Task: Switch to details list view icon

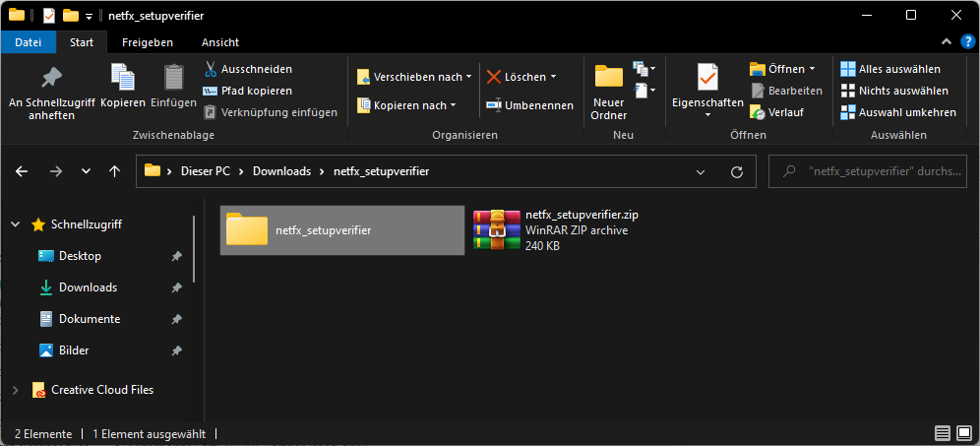Action: 943,433
